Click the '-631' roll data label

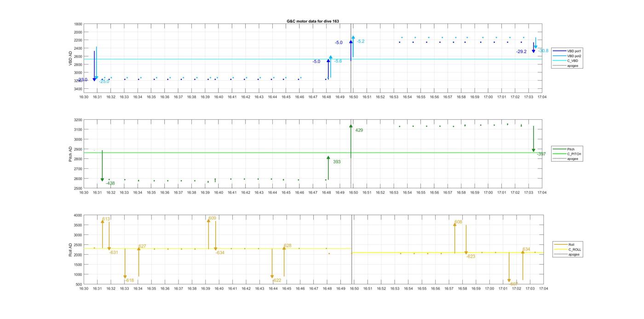coord(114,252)
